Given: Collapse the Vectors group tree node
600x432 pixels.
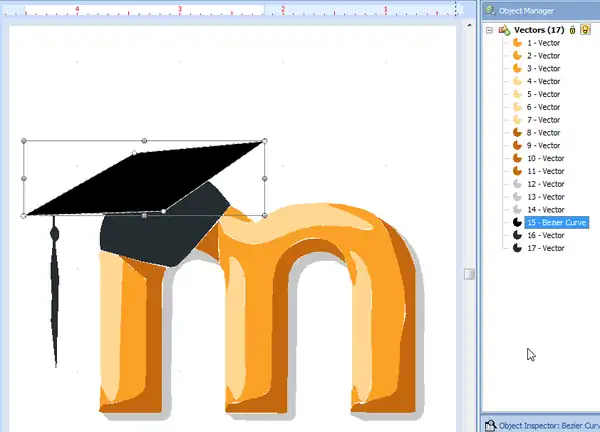Looking at the screenshot, I should [x=490, y=30].
